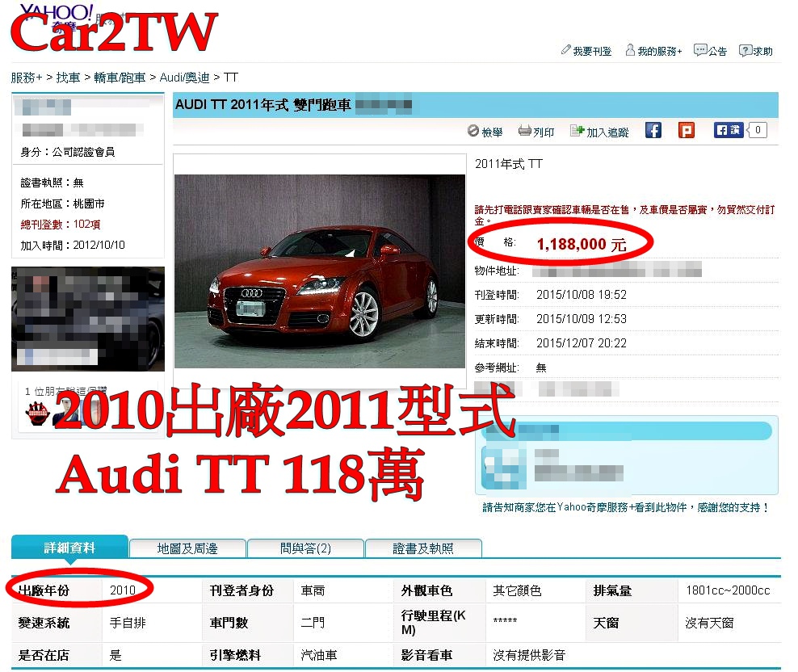
Task: Click the 列印 printer icon
Action: (x=525, y=132)
